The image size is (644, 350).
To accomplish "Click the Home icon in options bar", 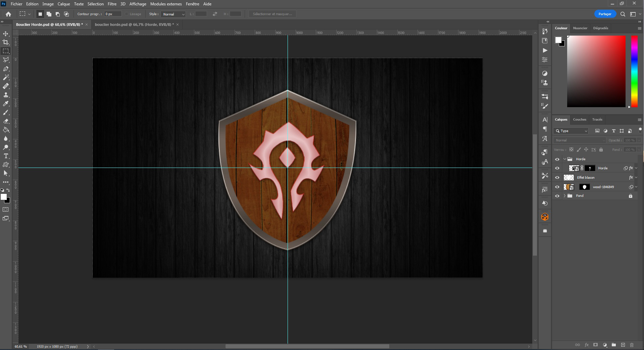I will pos(8,14).
